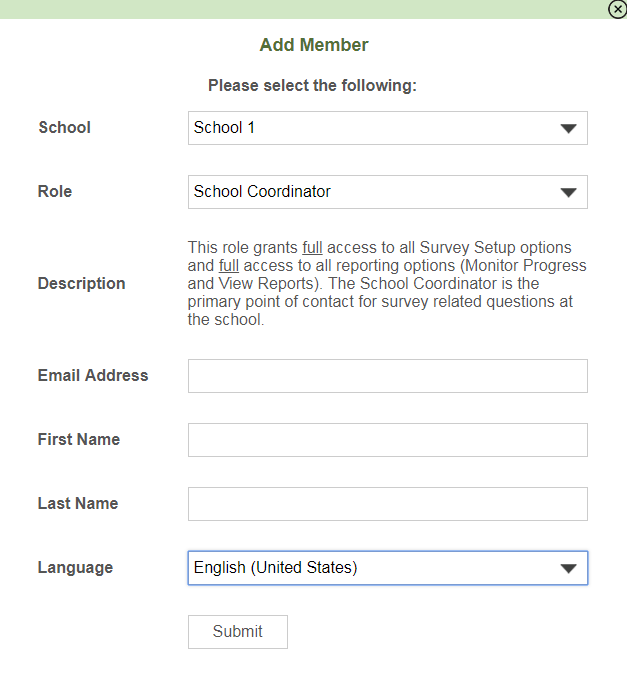Click the School dropdown arrow
The height and width of the screenshot is (684, 627).
click(x=568, y=128)
